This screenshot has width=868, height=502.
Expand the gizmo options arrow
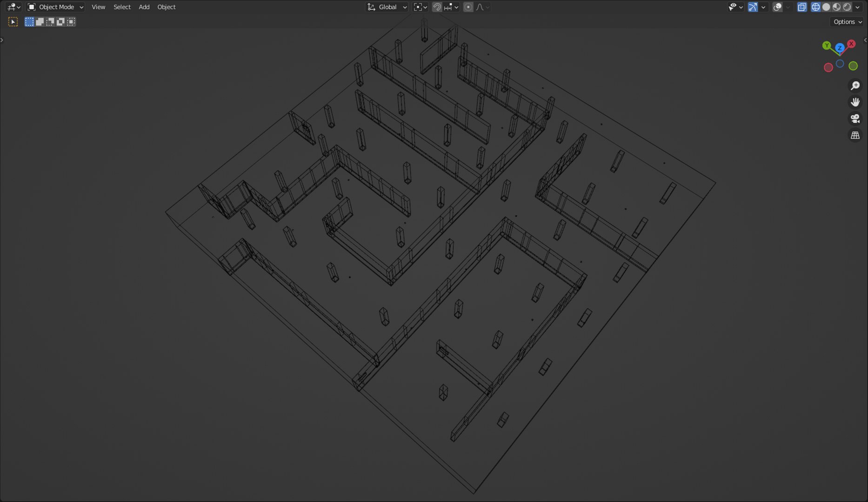coord(763,7)
